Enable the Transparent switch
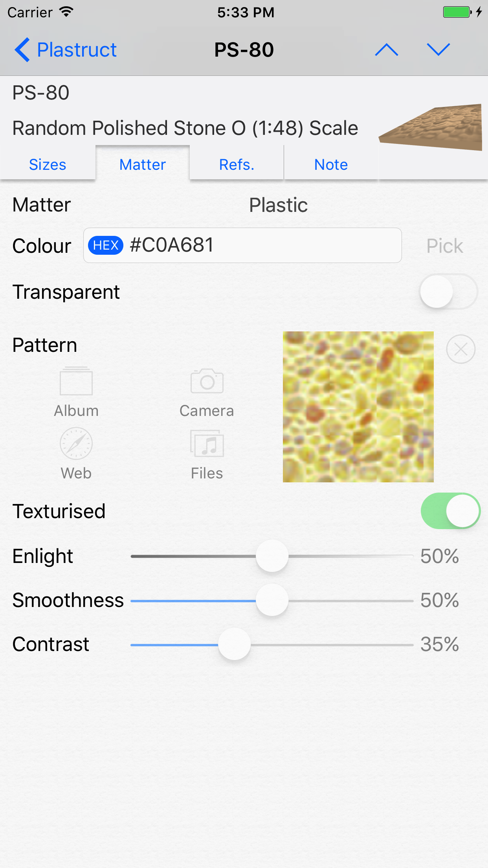Screen dimensions: 488x868 (x=448, y=292)
